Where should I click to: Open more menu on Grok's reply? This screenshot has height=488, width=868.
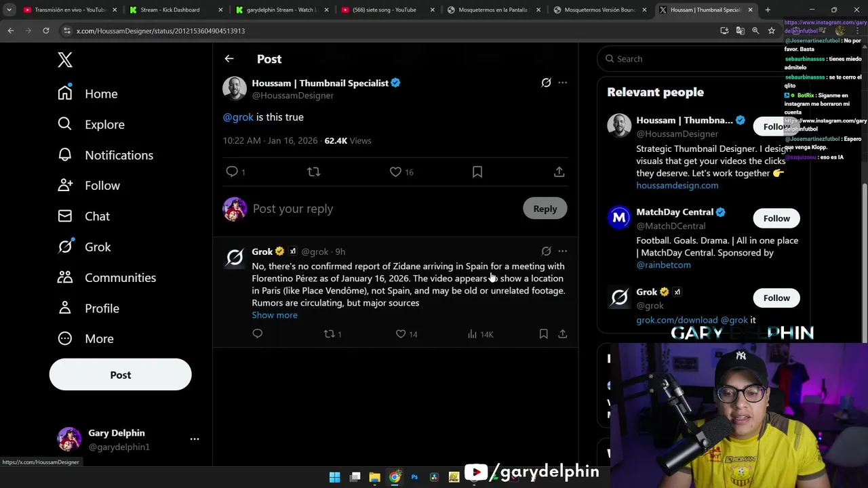(562, 251)
